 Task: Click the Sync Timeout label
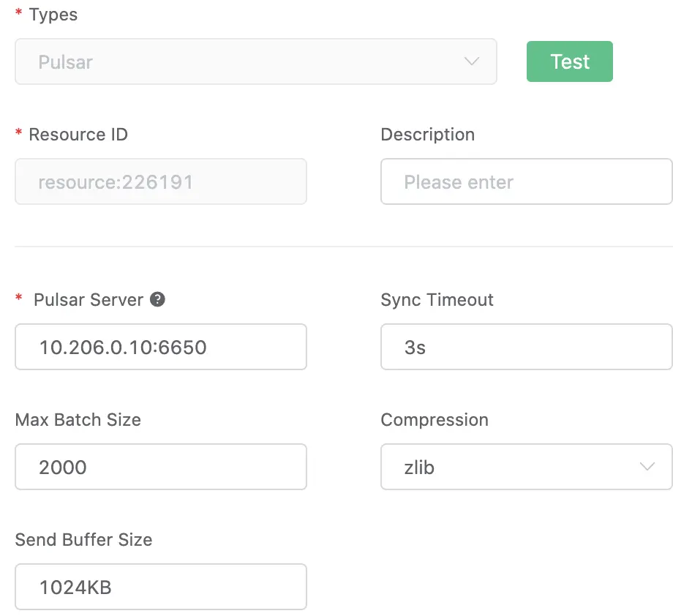[x=437, y=300]
